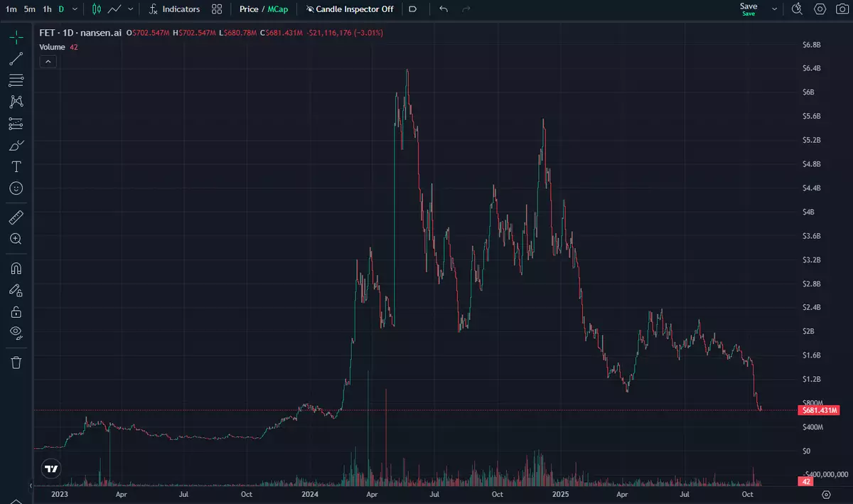This screenshot has height=504, width=853.
Task: Open the chart style dropdown chevron
Action: click(x=130, y=9)
